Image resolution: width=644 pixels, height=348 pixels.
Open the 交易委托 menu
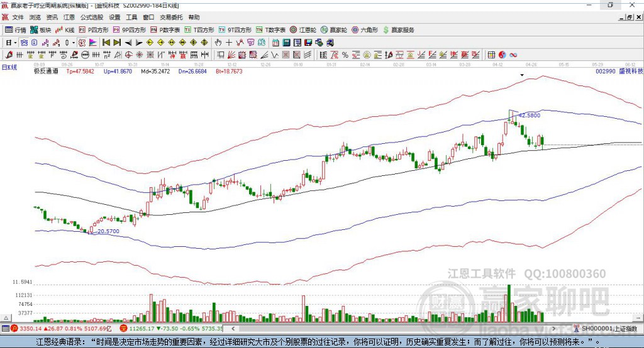pyautogui.click(x=171, y=17)
